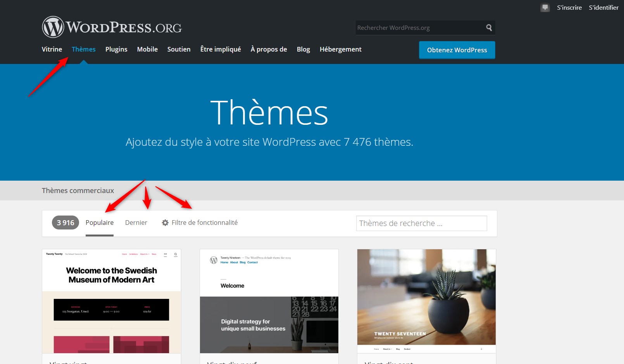The width and height of the screenshot is (624, 364).
Task: Open Être impliqué in navigation
Action: (x=221, y=49)
